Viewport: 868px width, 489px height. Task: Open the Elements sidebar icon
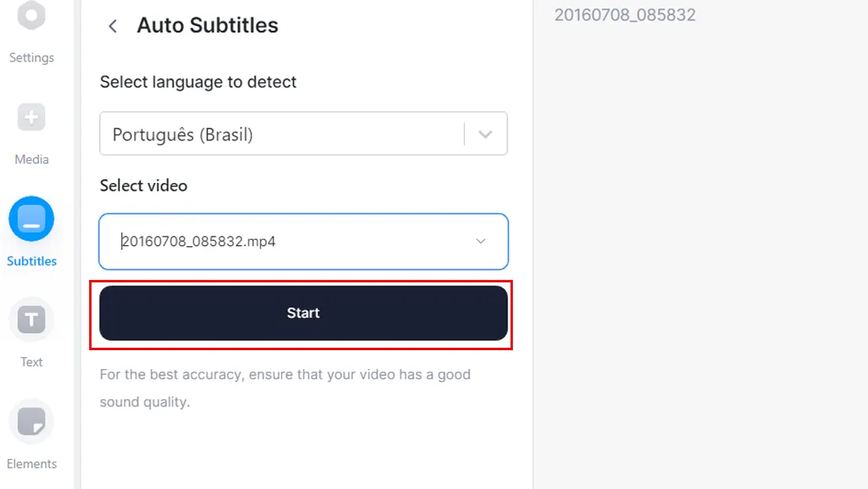[x=32, y=421]
